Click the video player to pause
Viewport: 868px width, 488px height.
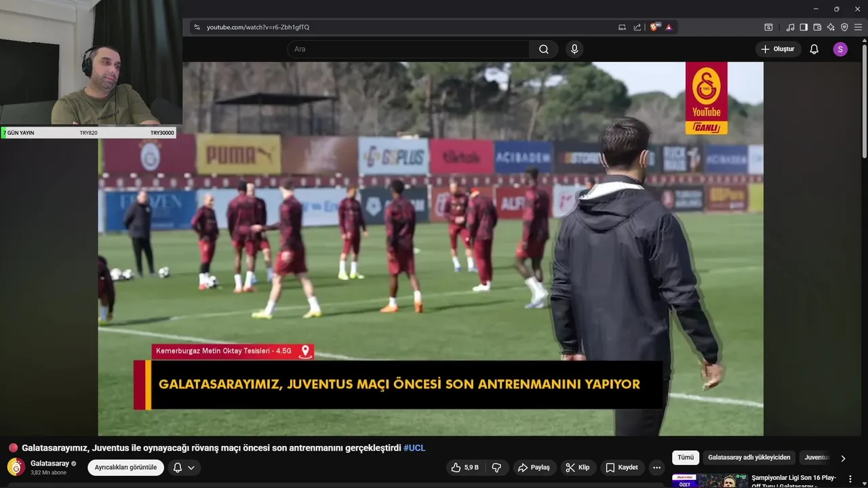(x=431, y=248)
